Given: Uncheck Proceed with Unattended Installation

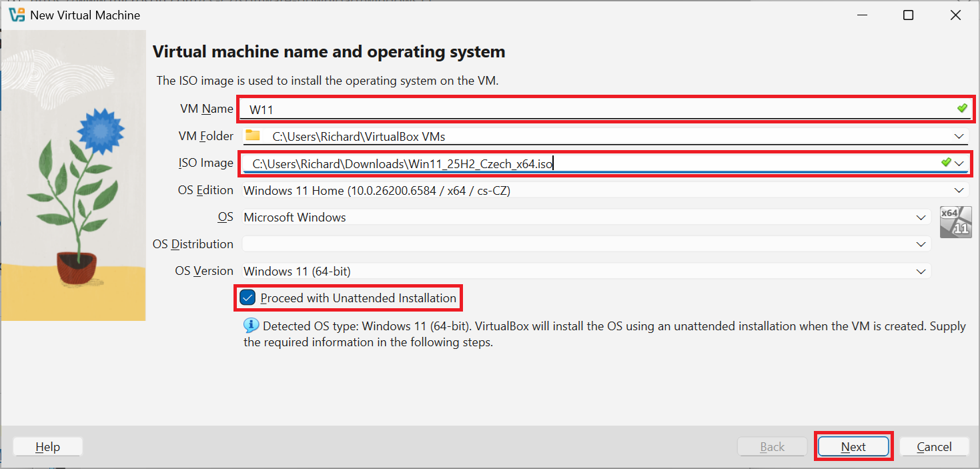Looking at the screenshot, I should tap(248, 298).
